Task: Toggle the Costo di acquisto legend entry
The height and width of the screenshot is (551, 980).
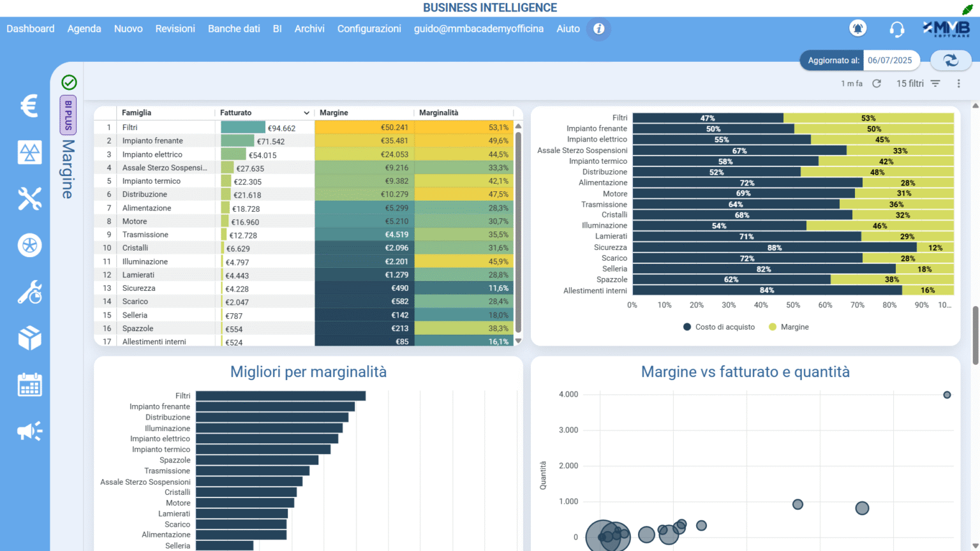Action: tap(718, 327)
